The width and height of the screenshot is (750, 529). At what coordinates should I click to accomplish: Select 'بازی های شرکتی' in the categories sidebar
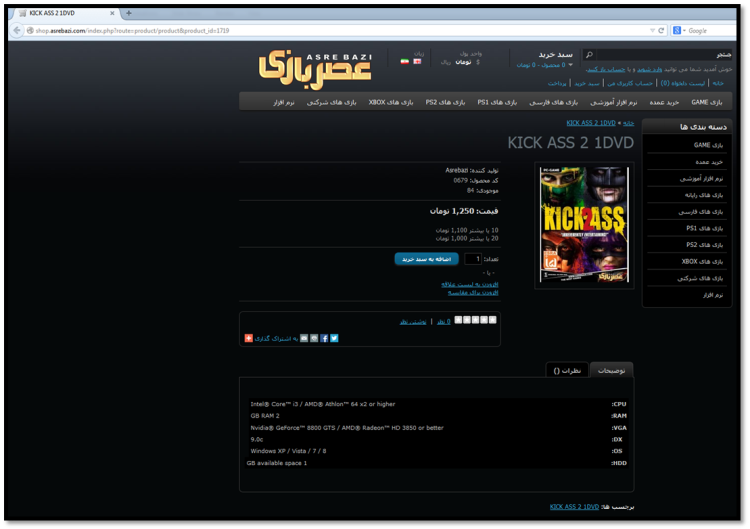700,278
